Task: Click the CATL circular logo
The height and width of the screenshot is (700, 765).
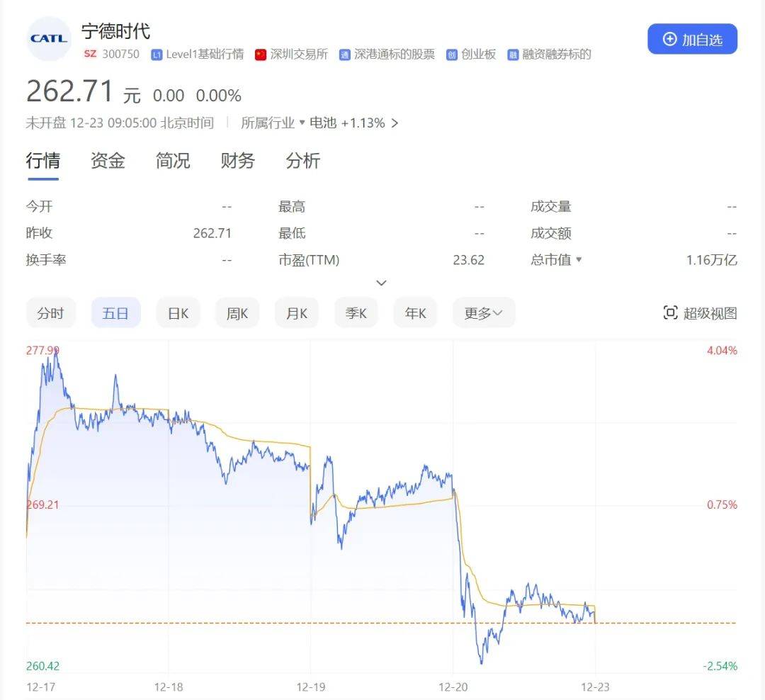Action: coord(47,38)
